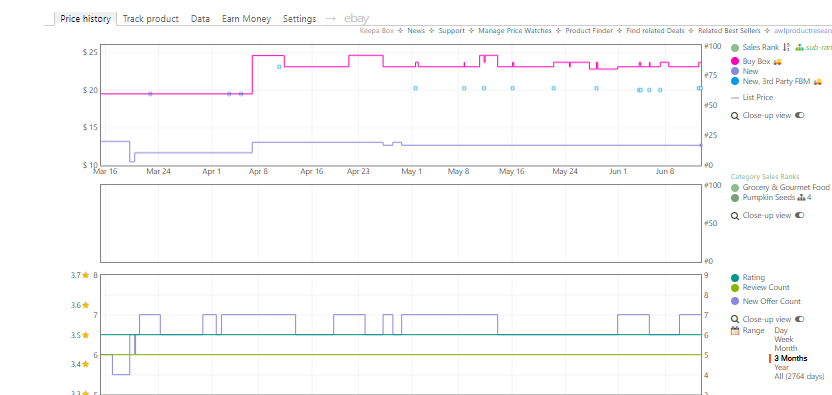Click the New Offer Count legend label

(x=772, y=301)
